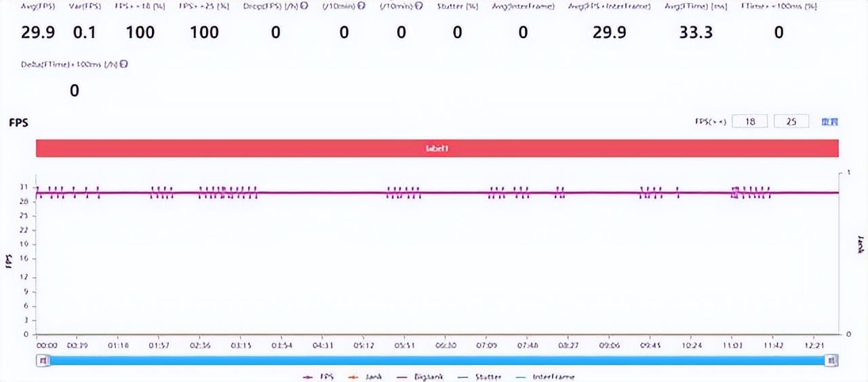Click the Stutter [%] metric label
Screen dimensions: 868x382
[x=458, y=7]
